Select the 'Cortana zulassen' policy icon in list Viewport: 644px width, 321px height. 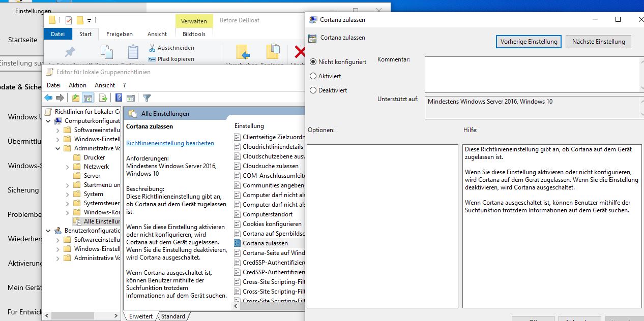[238, 243]
